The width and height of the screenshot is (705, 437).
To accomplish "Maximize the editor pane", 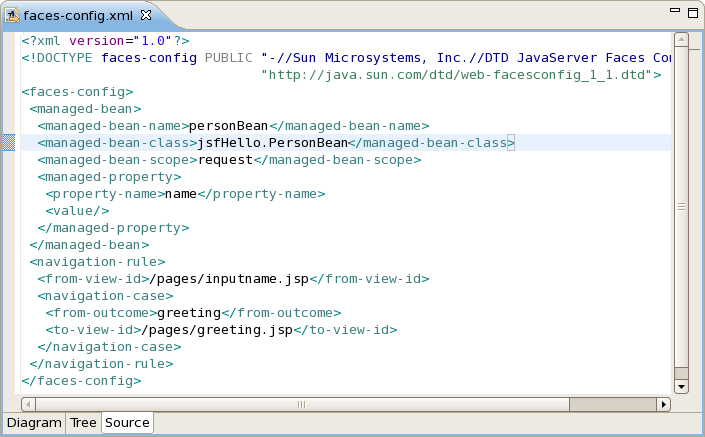I will pyautogui.click(x=693, y=13).
